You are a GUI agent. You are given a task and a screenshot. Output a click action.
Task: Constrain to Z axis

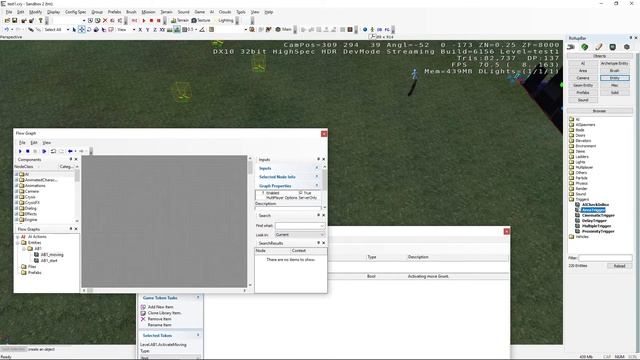pyautogui.click(x=155, y=29)
